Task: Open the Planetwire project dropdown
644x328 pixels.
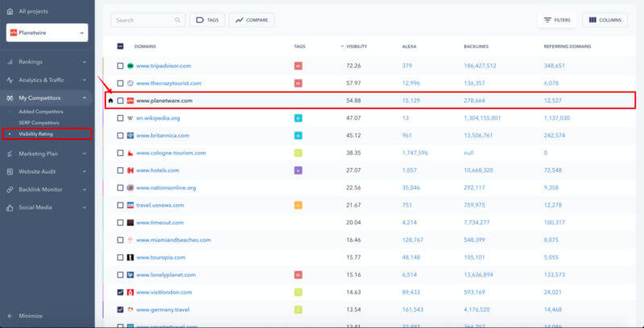Action: click(x=47, y=33)
